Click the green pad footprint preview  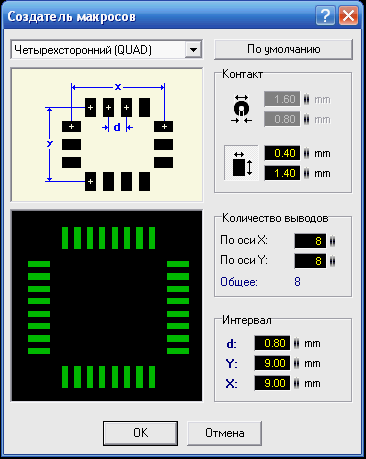pyautogui.click(x=107, y=306)
